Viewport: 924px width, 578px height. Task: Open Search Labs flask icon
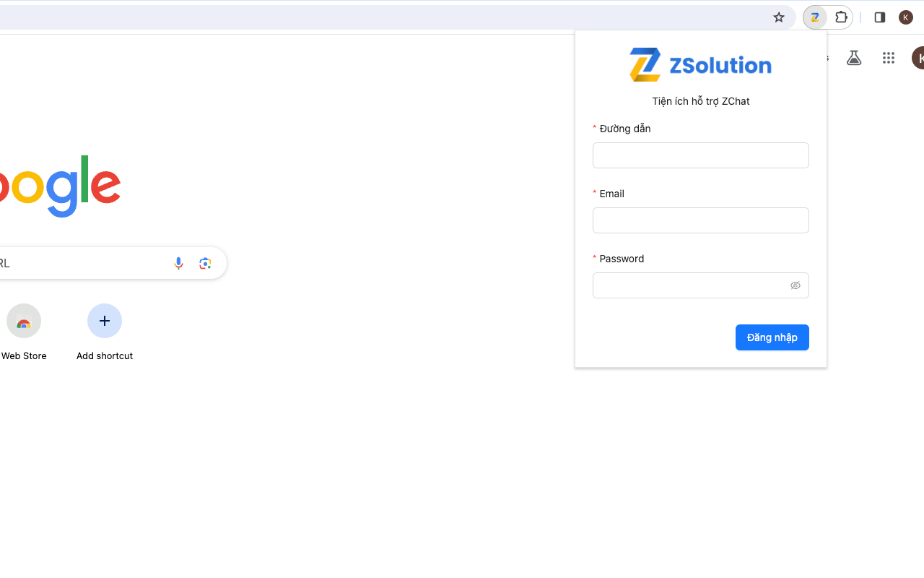tap(854, 58)
